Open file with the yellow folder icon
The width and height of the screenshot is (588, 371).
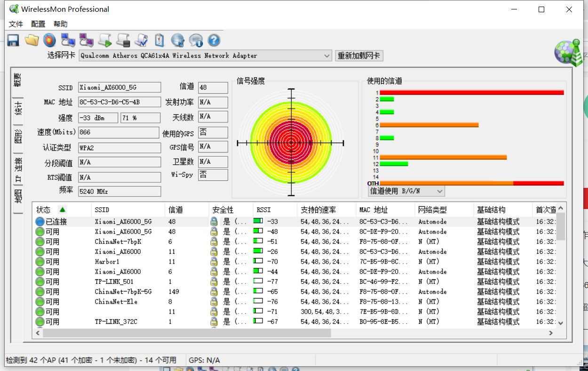[x=32, y=40]
